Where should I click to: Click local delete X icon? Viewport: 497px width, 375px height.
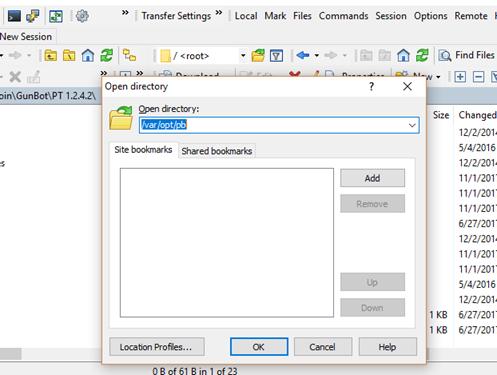(15, 77)
